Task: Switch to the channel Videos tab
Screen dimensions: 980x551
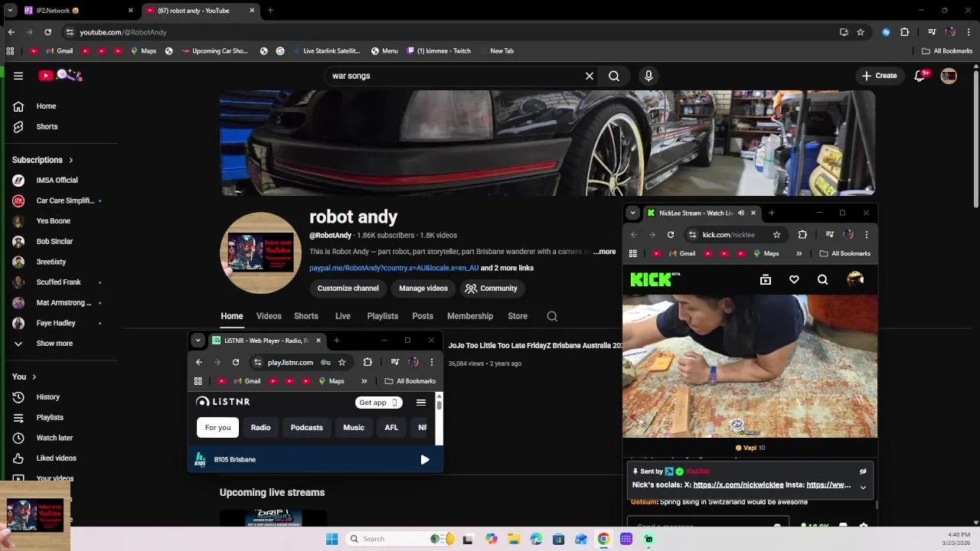Action: (x=269, y=316)
